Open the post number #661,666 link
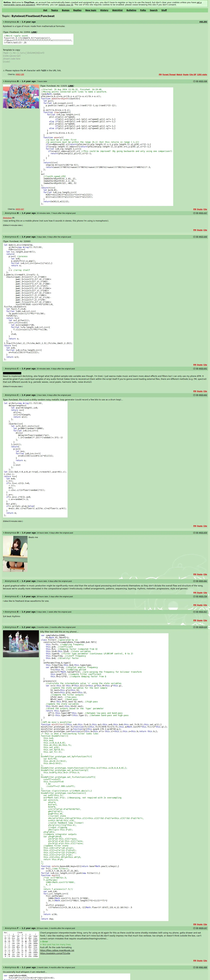The image size is (210, 980). click(x=203, y=967)
